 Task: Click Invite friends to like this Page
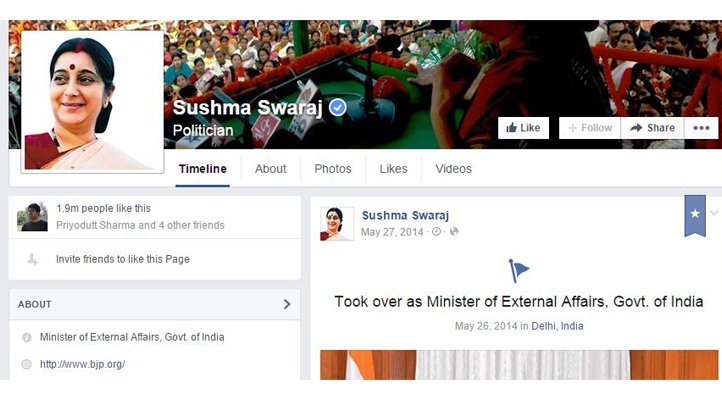click(123, 259)
